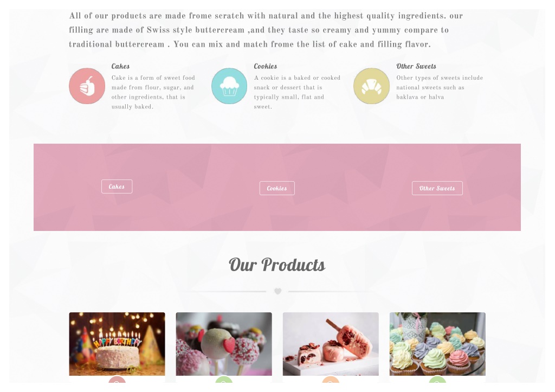Open the pastel cupcakes product image
Image resolution: width=555 pixels, height=392 pixels.
pyautogui.click(x=437, y=344)
